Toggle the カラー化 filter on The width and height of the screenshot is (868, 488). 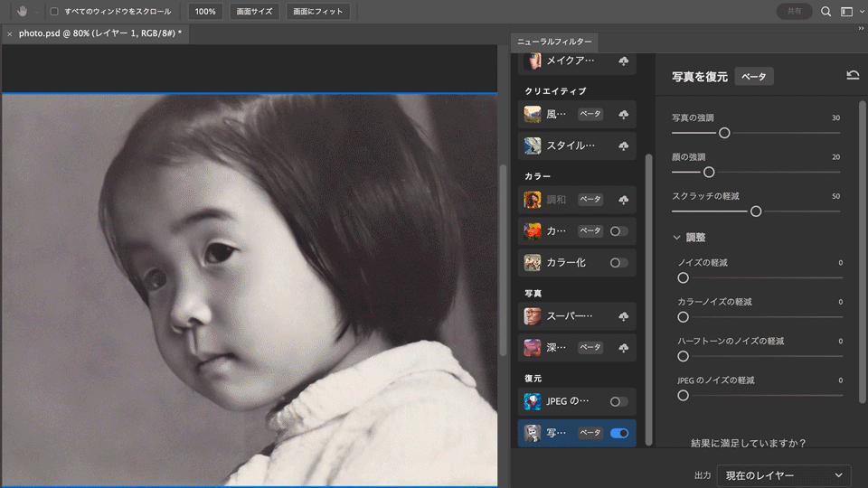coord(618,263)
